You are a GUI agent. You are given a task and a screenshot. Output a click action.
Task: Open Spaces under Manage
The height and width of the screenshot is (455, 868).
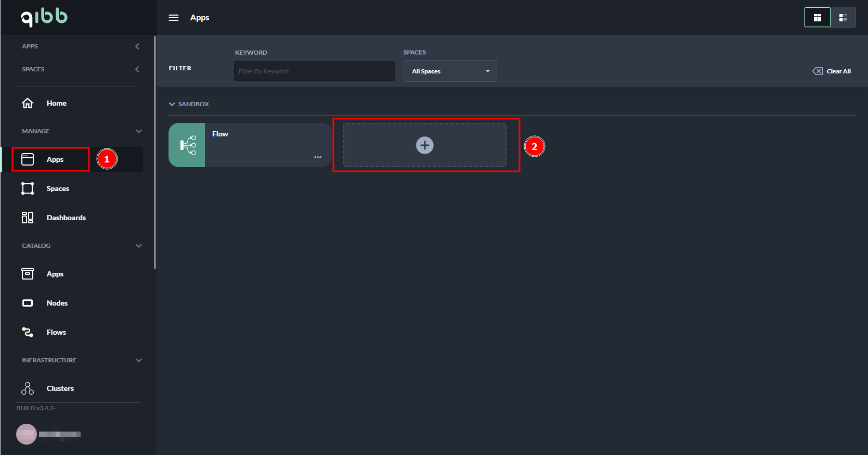point(58,188)
